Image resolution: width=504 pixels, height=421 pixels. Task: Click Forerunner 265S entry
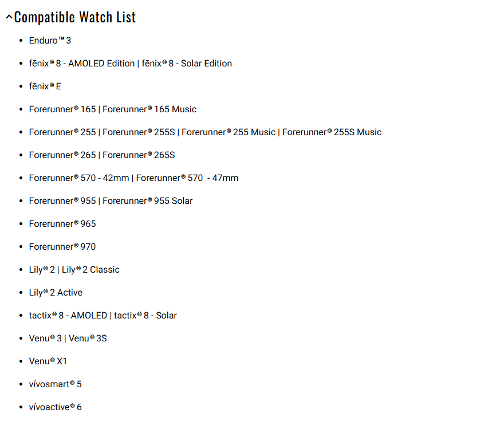(x=139, y=155)
